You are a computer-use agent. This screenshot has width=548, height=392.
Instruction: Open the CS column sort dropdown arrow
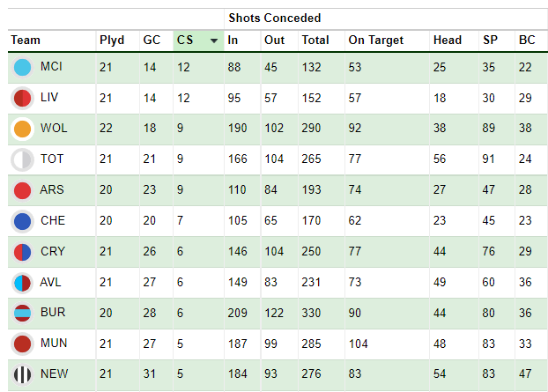click(x=214, y=41)
